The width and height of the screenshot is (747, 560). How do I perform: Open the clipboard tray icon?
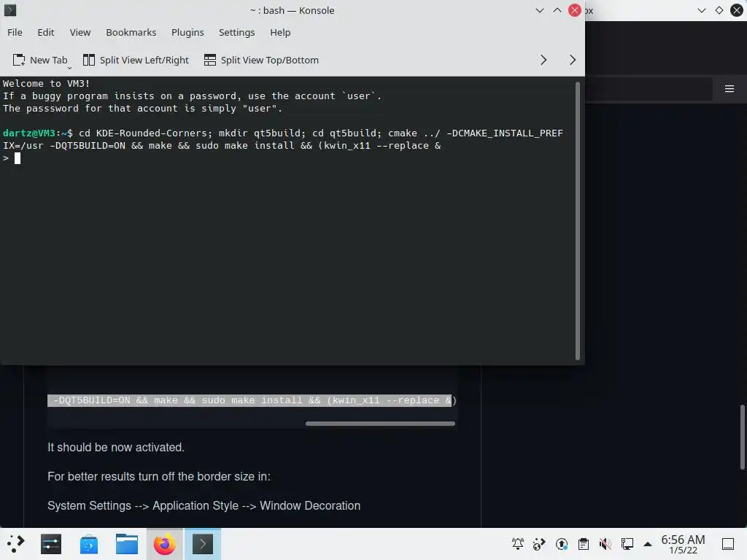pos(583,544)
